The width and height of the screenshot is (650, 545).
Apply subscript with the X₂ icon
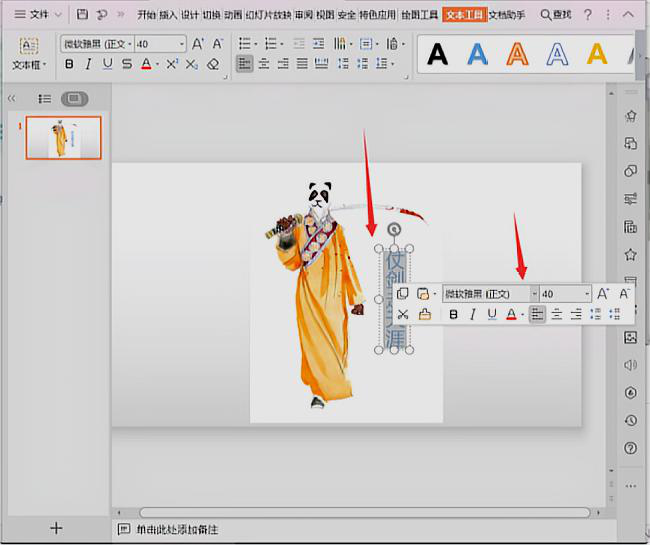pos(192,64)
